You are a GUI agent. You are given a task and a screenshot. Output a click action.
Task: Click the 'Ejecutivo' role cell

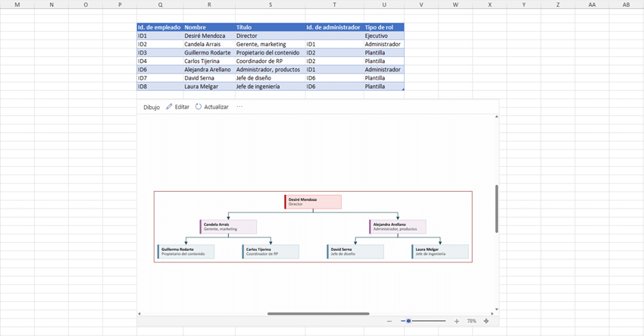384,36
